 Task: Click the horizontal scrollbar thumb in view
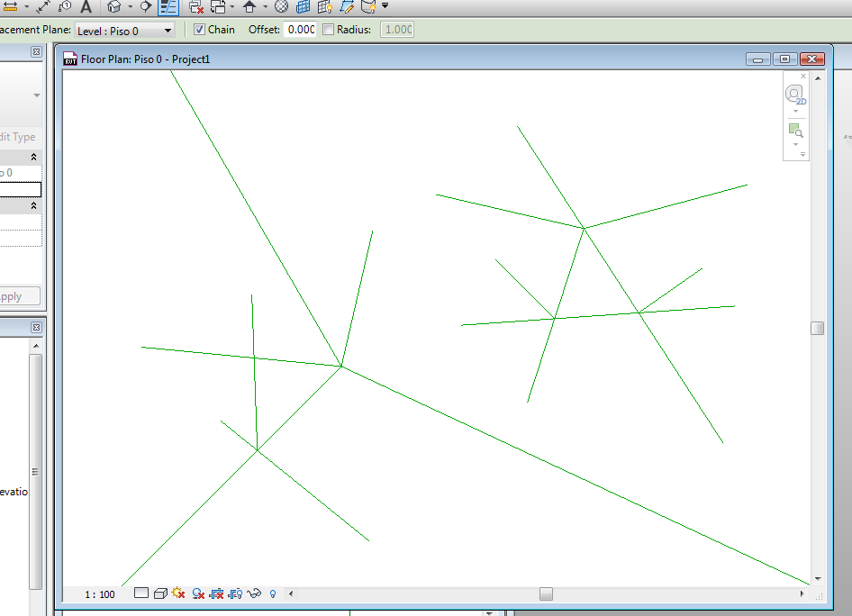click(546, 593)
